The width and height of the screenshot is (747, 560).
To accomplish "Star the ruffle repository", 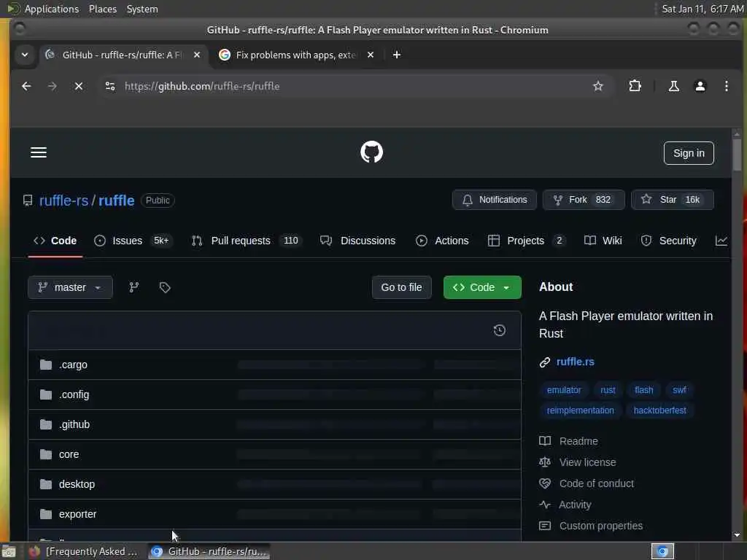I will click(x=673, y=200).
